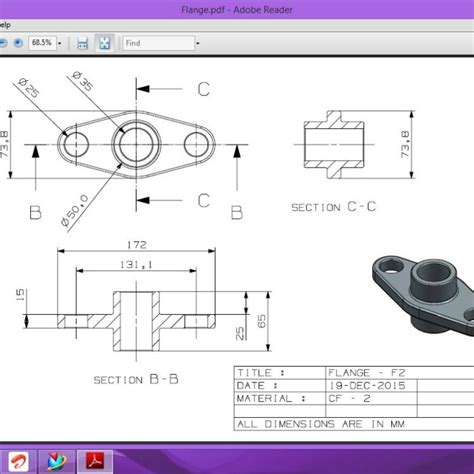
Task: Click the 73,8 dimension beside Section C-C
Action: pyautogui.click(x=405, y=144)
